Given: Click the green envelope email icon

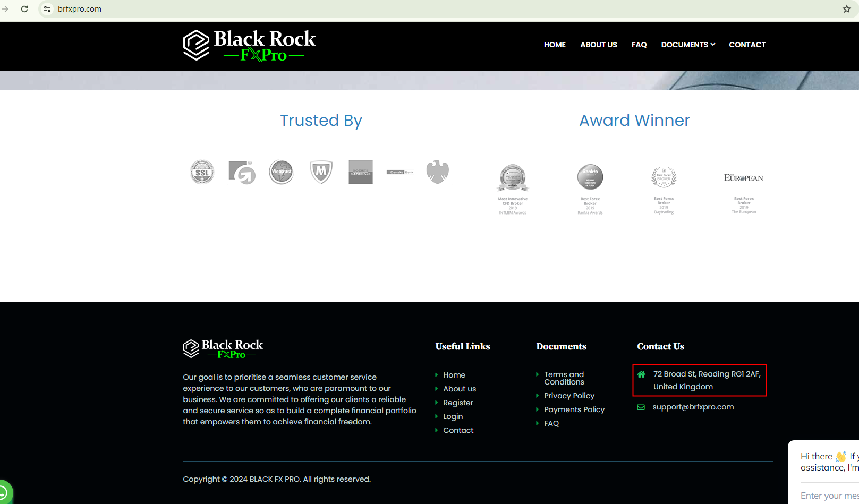Looking at the screenshot, I should pyautogui.click(x=641, y=407).
